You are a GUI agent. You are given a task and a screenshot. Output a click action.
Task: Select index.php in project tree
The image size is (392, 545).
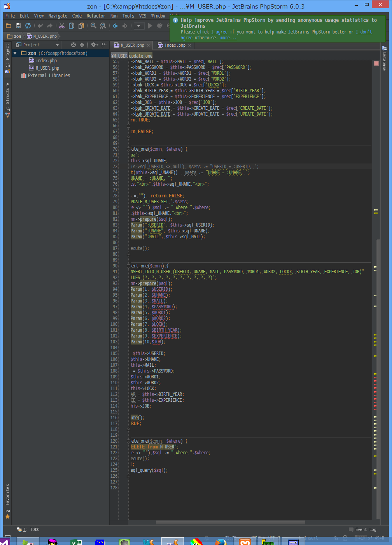(x=46, y=61)
